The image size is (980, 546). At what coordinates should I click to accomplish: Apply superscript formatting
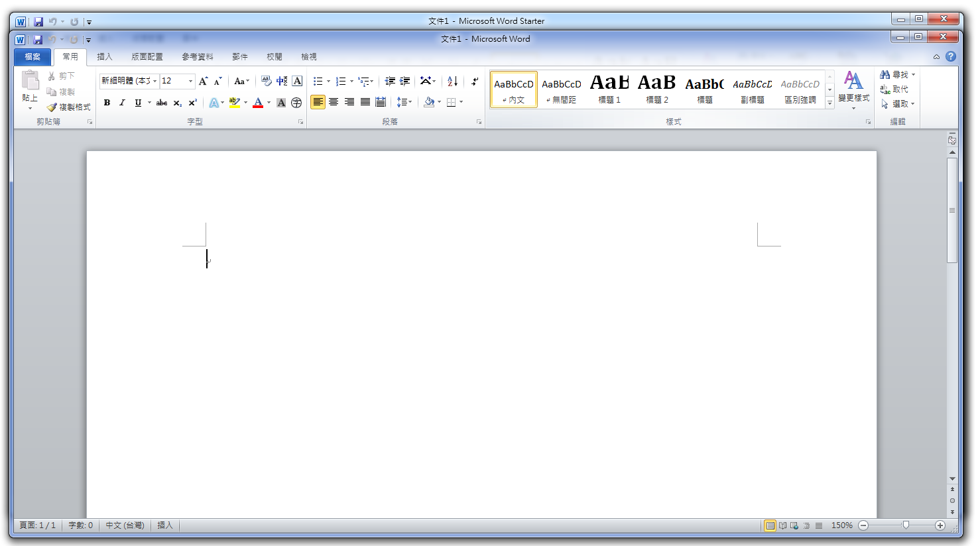(192, 103)
